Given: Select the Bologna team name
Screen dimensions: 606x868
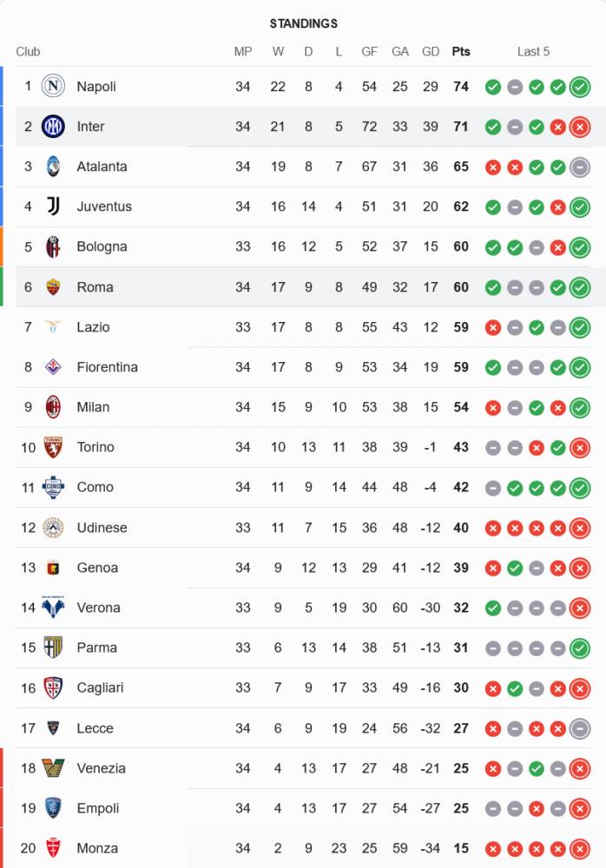Looking at the screenshot, I should tap(102, 247).
